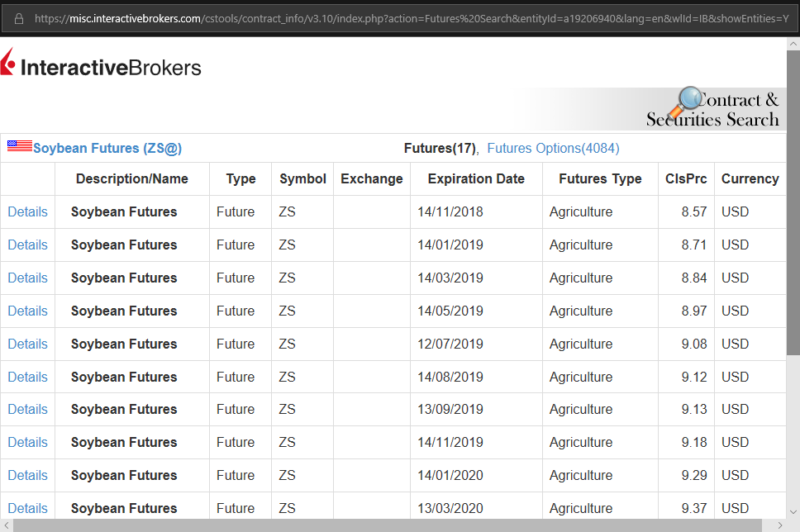800x532 pixels.
Task: Click the address bar padlock icon
Action: pyautogui.click(x=20, y=18)
